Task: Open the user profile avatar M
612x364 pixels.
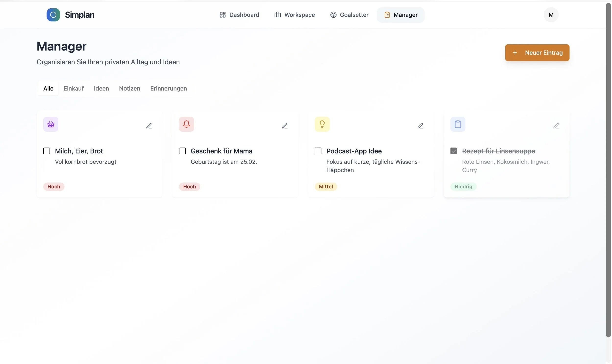Action: coord(550,15)
